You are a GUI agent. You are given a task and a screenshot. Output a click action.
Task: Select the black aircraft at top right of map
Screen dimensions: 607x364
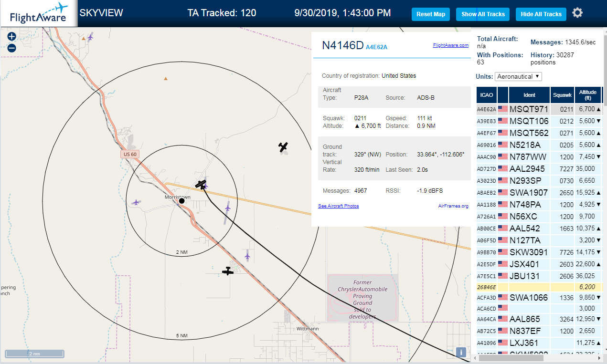[284, 147]
